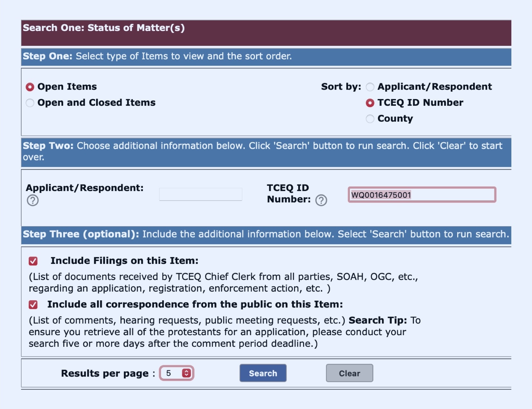Sort by Applicant/Respondent radio button

(370, 87)
